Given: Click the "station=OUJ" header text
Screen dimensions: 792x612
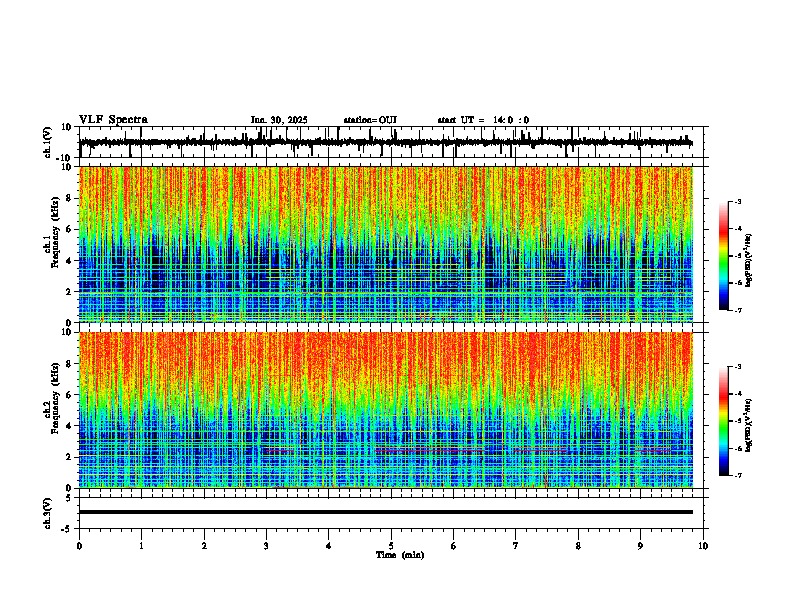Looking at the screenshot, I should tap(370, 120).
